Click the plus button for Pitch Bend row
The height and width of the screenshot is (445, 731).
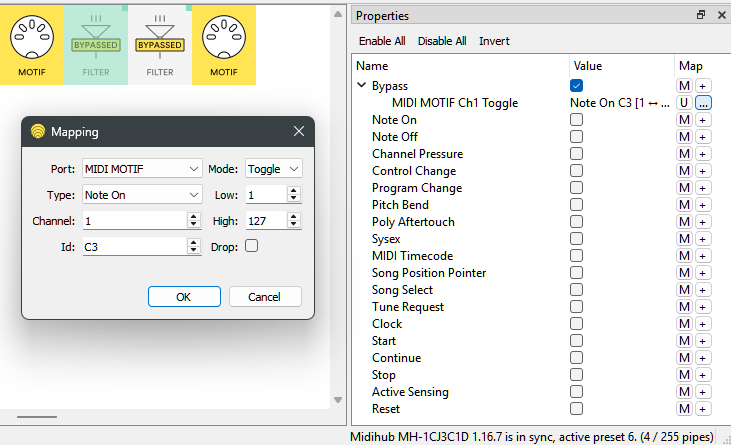[x=703, y=205]
